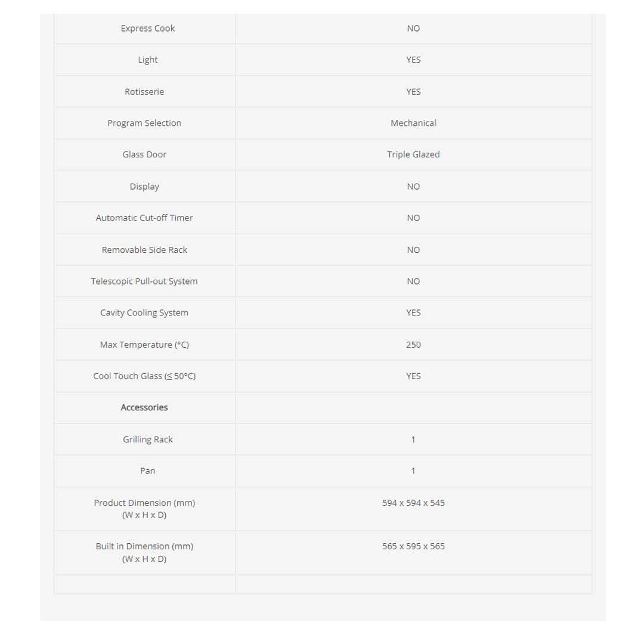Click the 250 temperature value
Viewport: 644px width, 644px height.
click(x=413, y=345)
